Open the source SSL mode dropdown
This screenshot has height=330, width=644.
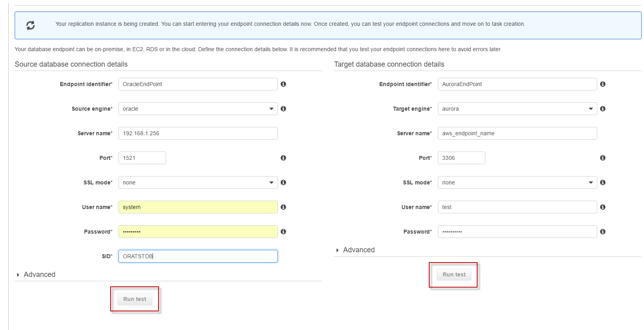point(198,182)
